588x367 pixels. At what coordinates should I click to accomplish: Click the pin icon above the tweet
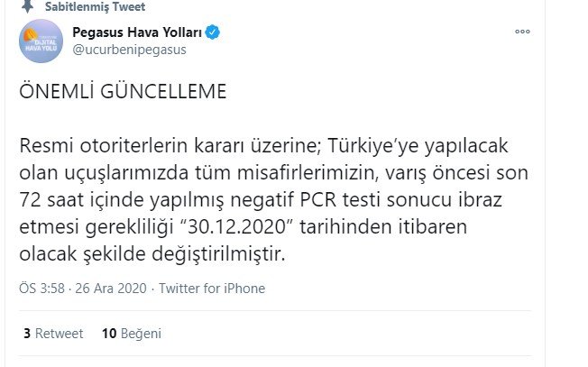click(27, 6)
